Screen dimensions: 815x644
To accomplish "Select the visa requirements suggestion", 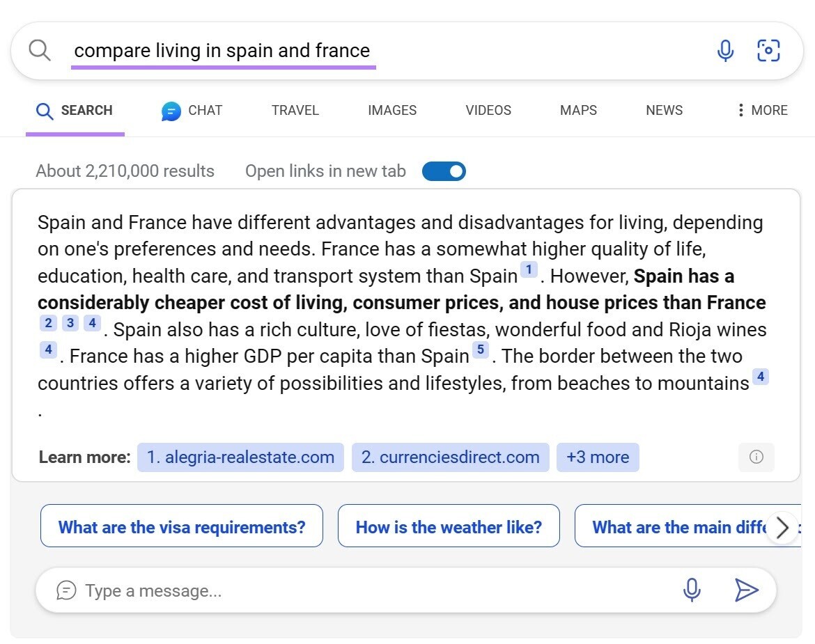I will pos(182,527).
